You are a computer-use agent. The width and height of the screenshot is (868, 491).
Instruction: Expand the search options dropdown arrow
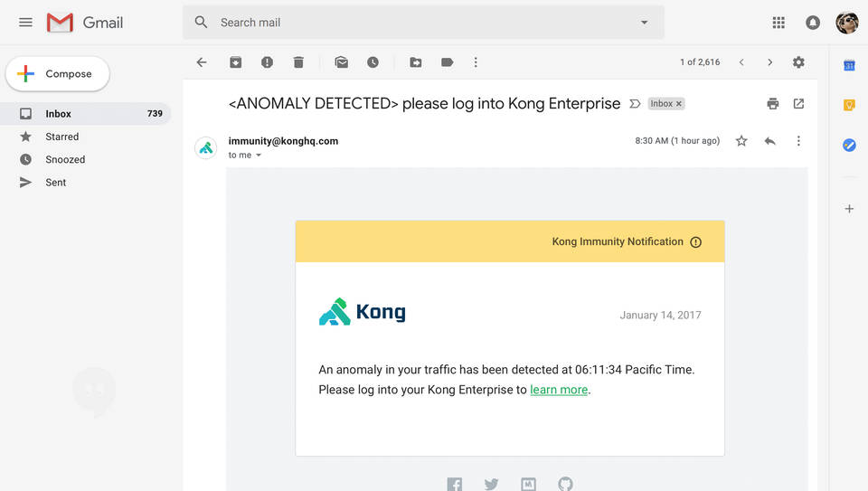[645, 23]
